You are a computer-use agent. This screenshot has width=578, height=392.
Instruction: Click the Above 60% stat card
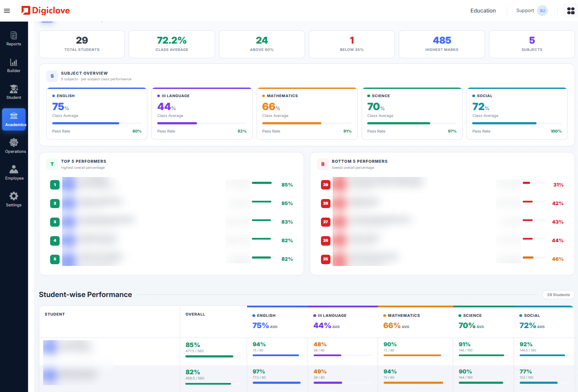point(262,44)
